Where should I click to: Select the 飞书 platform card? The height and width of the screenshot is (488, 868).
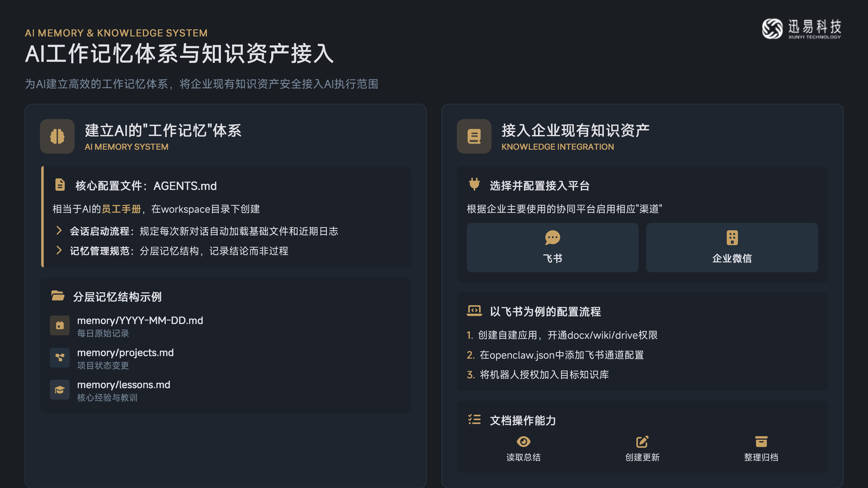pyautogui.click(x=552, y=247)
